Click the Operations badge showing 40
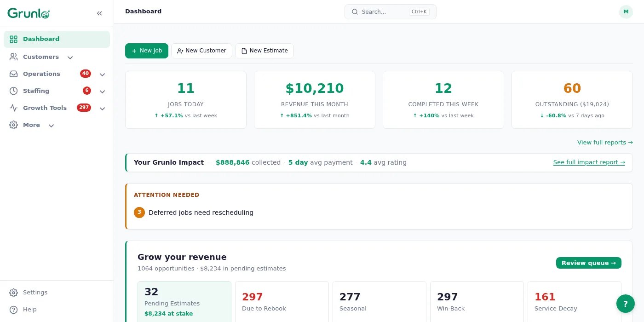The height and width of the screenshot is (322, 644). pos(86,74)
